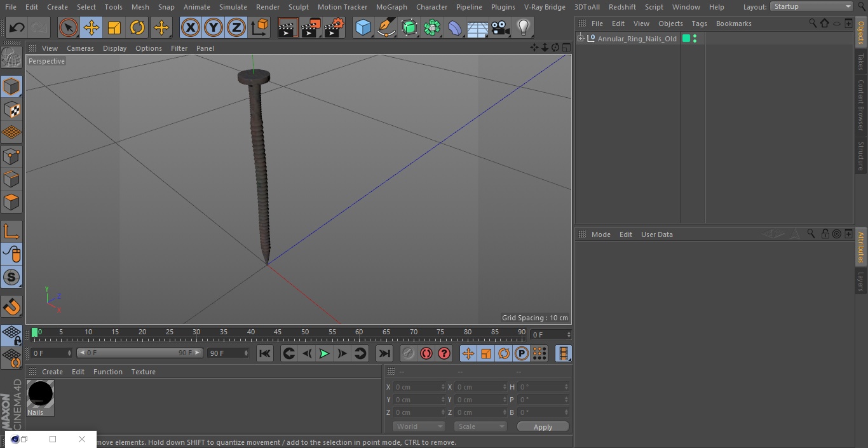Toggle Position keyframe recording
The width and height of the screenshot is (868, 448).
pyautogui.click(x=468, y=353)
